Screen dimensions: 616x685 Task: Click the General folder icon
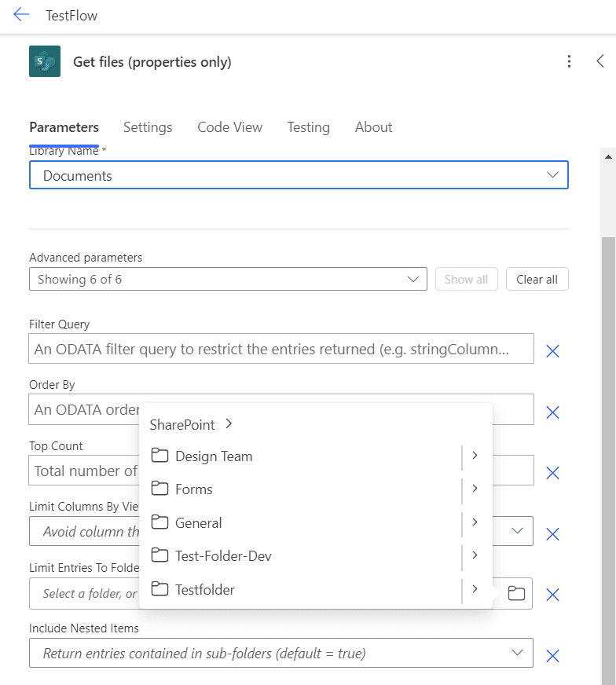[159, 522]
